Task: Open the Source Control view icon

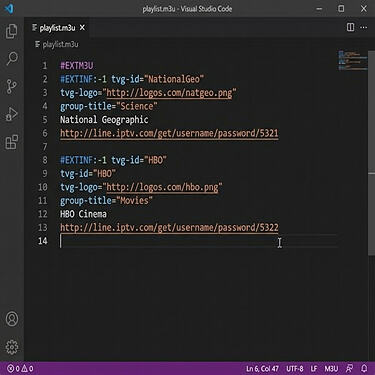Action: (12, 87)
